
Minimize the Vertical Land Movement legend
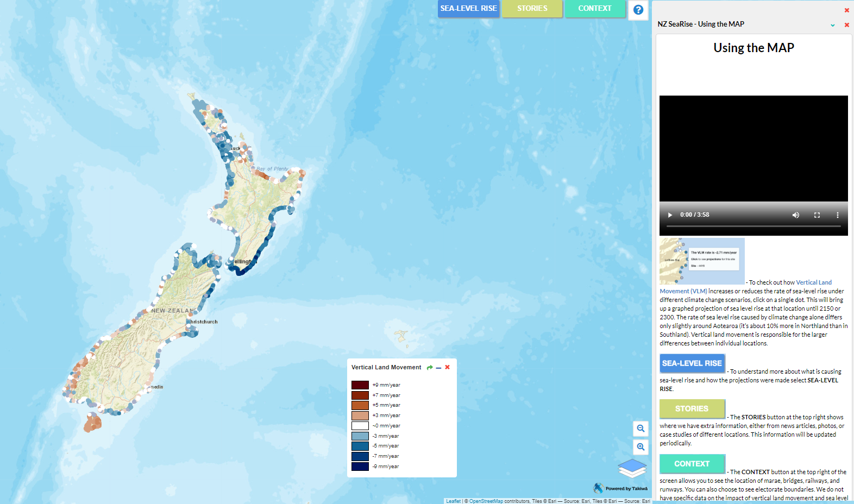tap(438, 368)
